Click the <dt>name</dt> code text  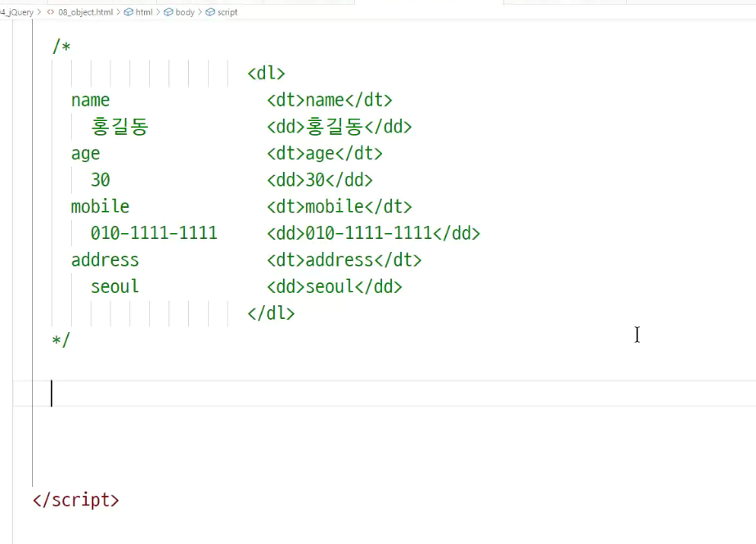pos(329,100)
